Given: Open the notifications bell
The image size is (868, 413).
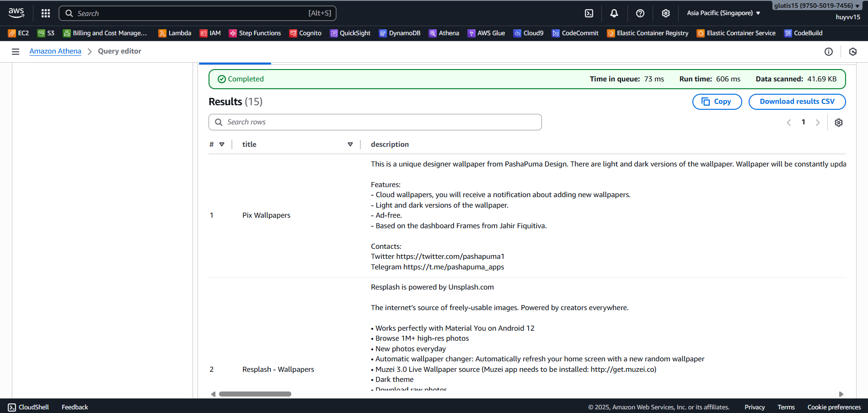Looking at the screenshot, I should click(614, 13).
